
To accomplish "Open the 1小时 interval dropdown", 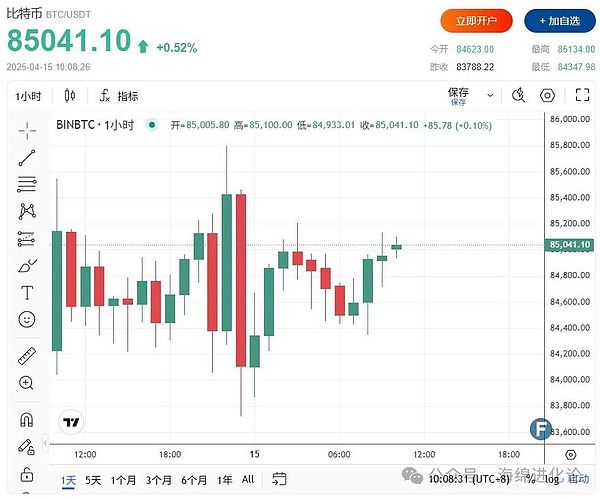I will click(29, 96).
